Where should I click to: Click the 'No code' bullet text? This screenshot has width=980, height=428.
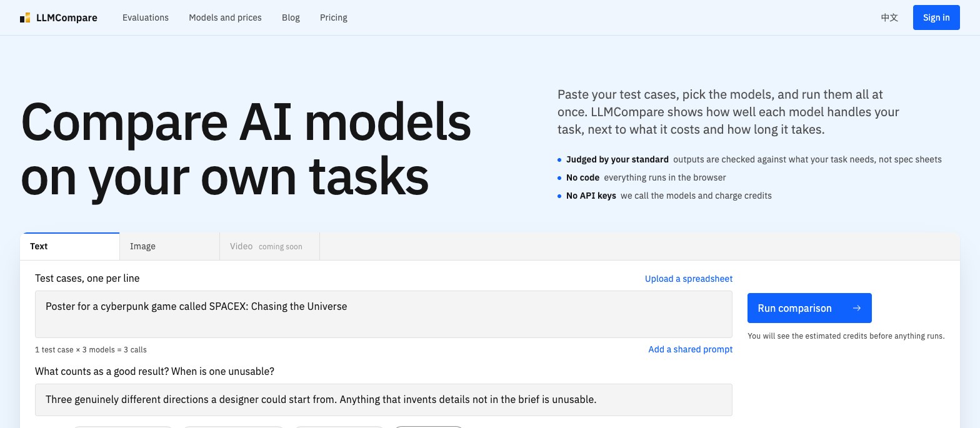[x=582, y=177]
